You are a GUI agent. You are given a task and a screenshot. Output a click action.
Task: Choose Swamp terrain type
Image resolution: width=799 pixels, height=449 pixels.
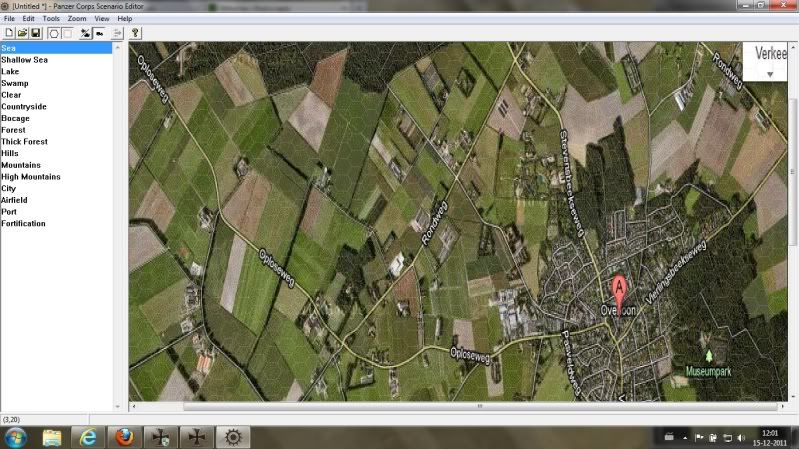pos(15,83)
